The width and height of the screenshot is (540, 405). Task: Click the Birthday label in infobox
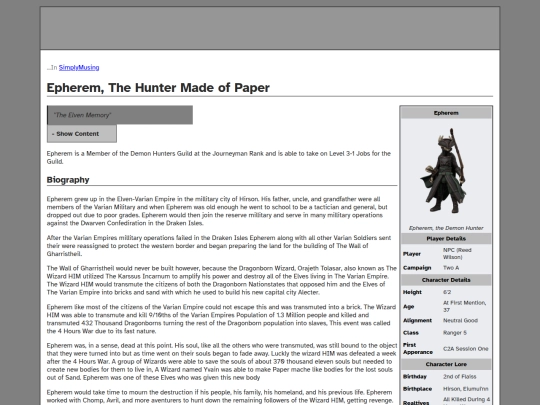415,376
